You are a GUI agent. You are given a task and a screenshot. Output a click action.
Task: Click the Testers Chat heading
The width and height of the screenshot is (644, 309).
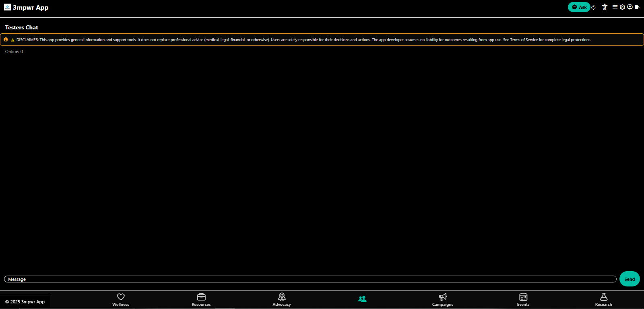(x=22, y=27)
